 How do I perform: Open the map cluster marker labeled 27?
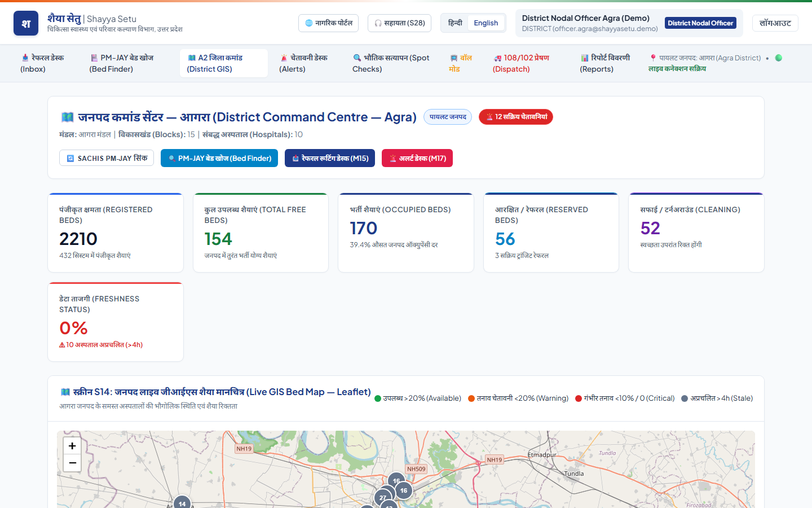(x=383, y=498)
